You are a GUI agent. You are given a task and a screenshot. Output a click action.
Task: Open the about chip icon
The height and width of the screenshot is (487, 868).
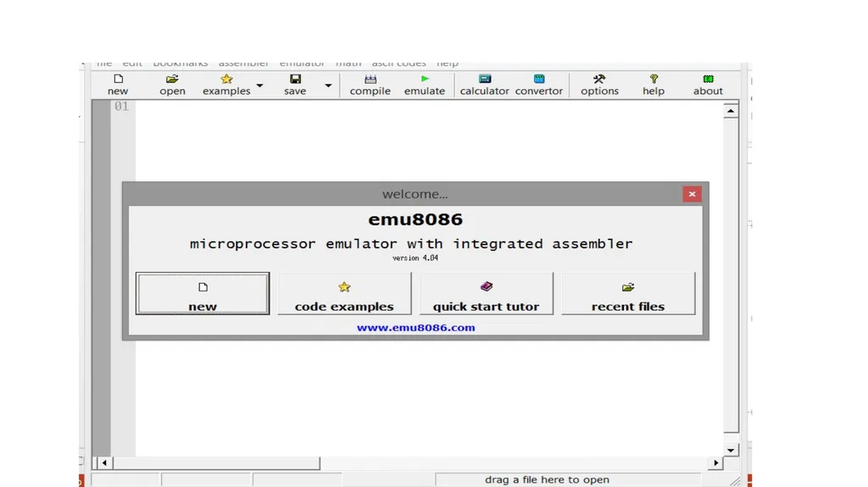(708, 85)
